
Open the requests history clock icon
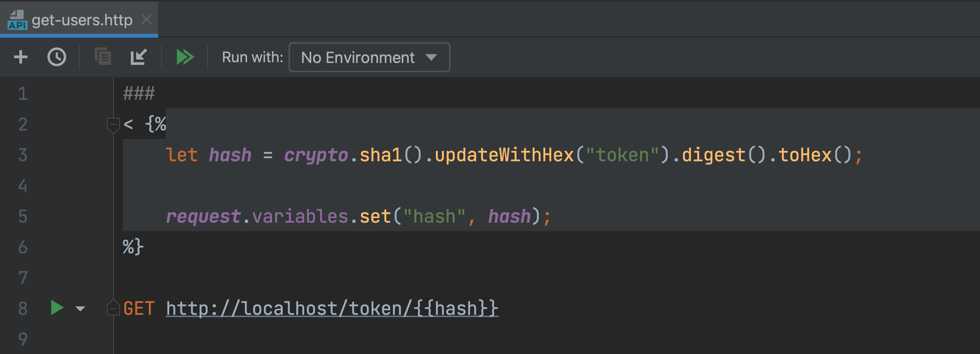[x=57, y=57]
